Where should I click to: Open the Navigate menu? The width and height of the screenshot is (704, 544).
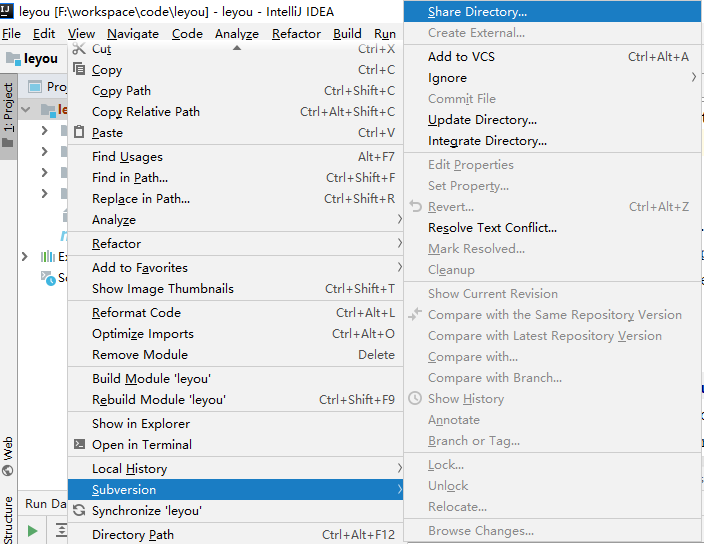click(x=133, y=33)
